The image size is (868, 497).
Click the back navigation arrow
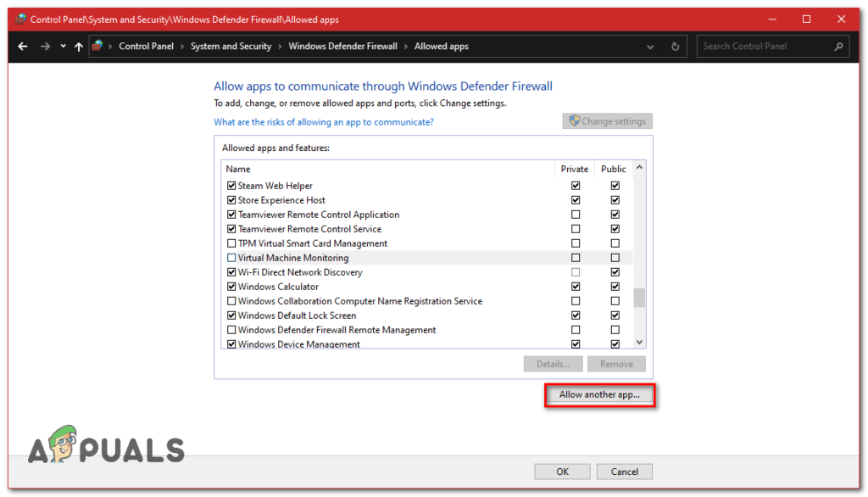[x=23, y=46]
